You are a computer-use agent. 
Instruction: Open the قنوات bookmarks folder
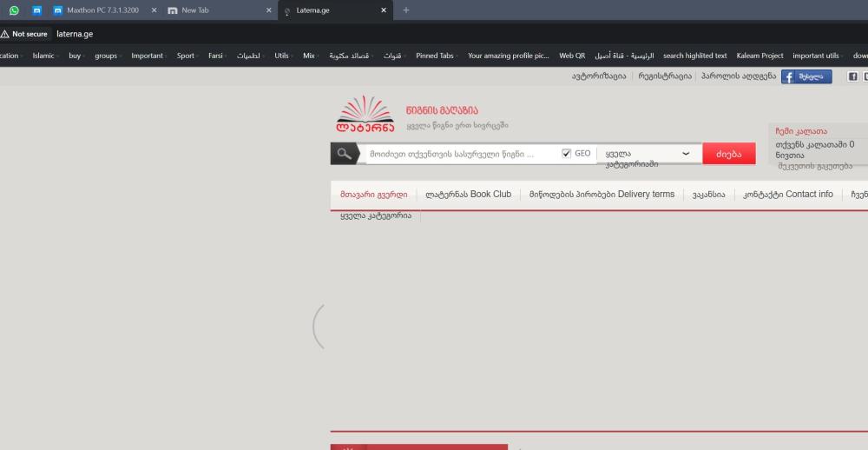click(x=395, y=56)
